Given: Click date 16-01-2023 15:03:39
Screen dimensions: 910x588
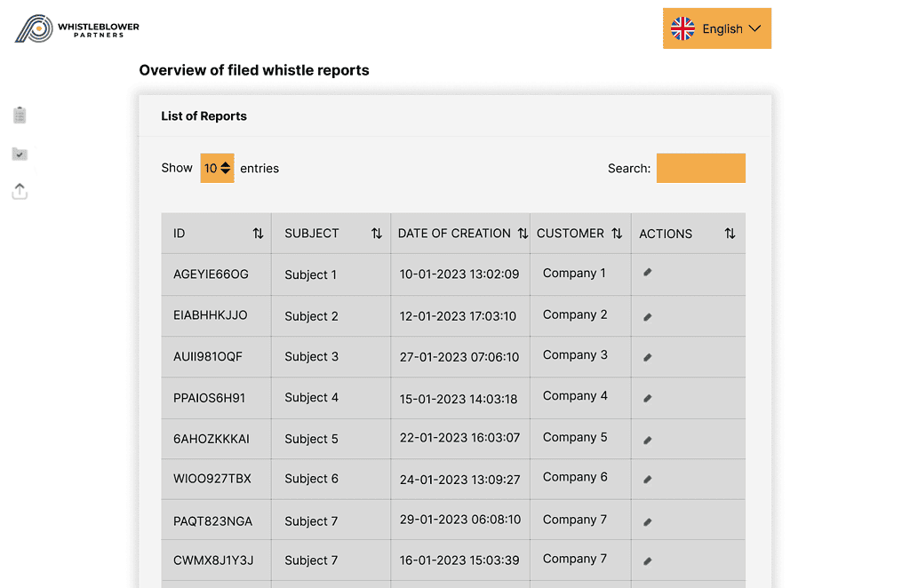Looking at the screenshot, I should 459,560.
